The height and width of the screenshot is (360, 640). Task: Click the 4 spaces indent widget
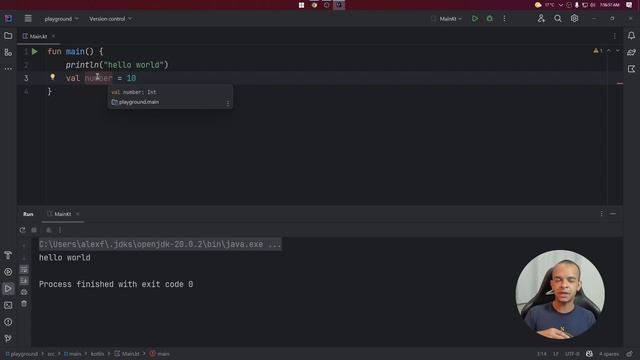click(x=609, y=354)
